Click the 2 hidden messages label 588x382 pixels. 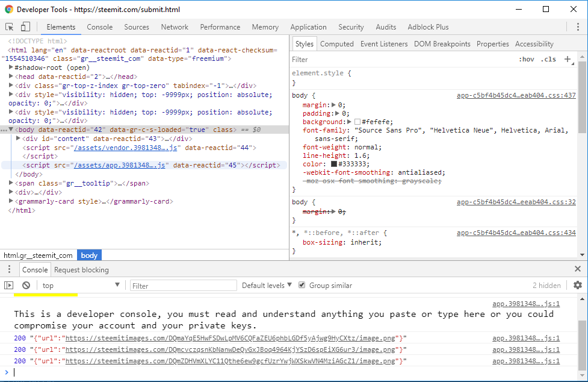[x=546, y=286]
